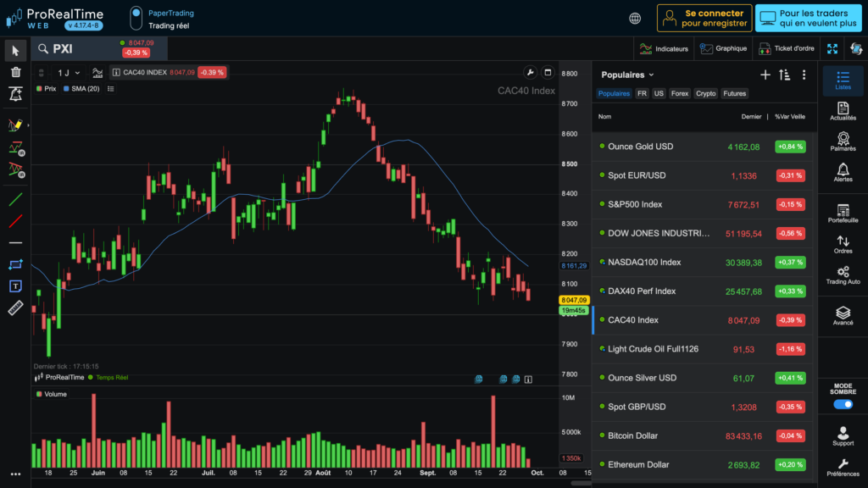Select Bitcoin Dollar row
This screenshot has height=488, width=868.
[x=704, y=435]
